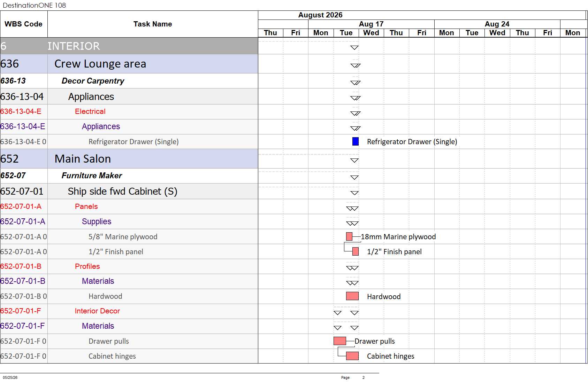This screenshot has width=588, height=382.
Task: Click WBS code 652-07-01
Action: (22, 191)
